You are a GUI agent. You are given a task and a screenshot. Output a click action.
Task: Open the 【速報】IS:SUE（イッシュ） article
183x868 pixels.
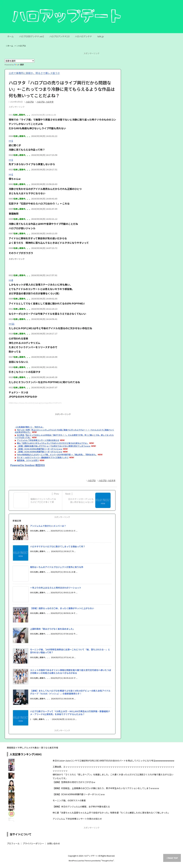point(70,692)
